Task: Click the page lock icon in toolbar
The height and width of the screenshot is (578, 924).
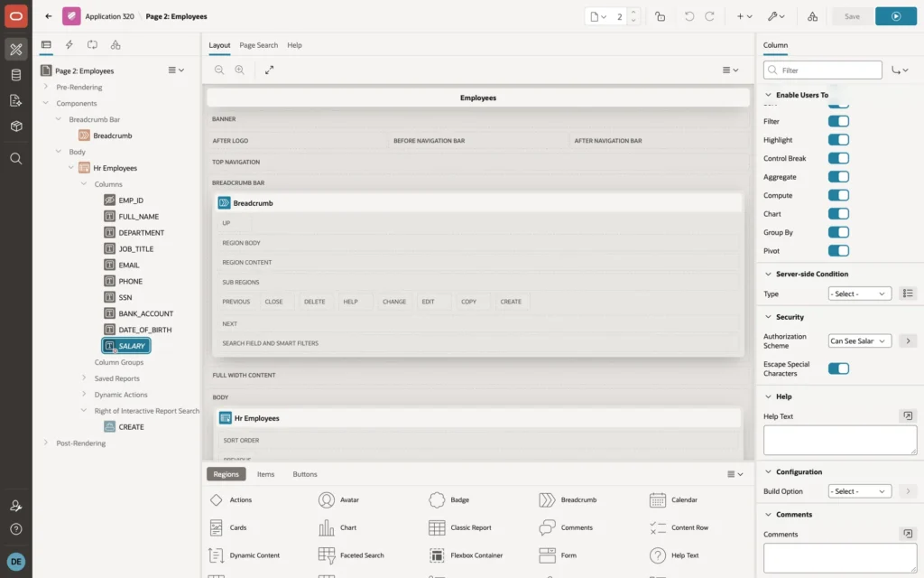Action: 660,16
